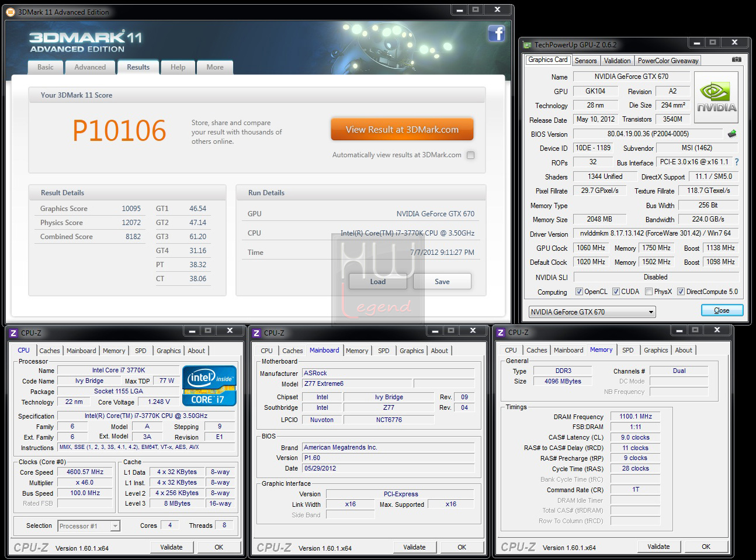This screenshot has width=756, height=560.
Task: Click the P10106 score in 3DMark 11
Action: (119, 130)
